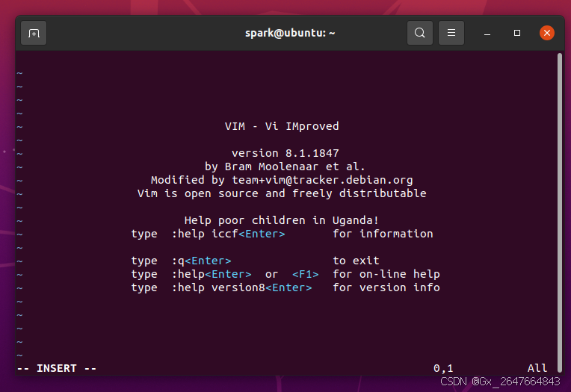The height and width of the screenshot is (392, 571).
Task: Open a new terminal tab
Action: pyautogui.click(x=34, y=33)
